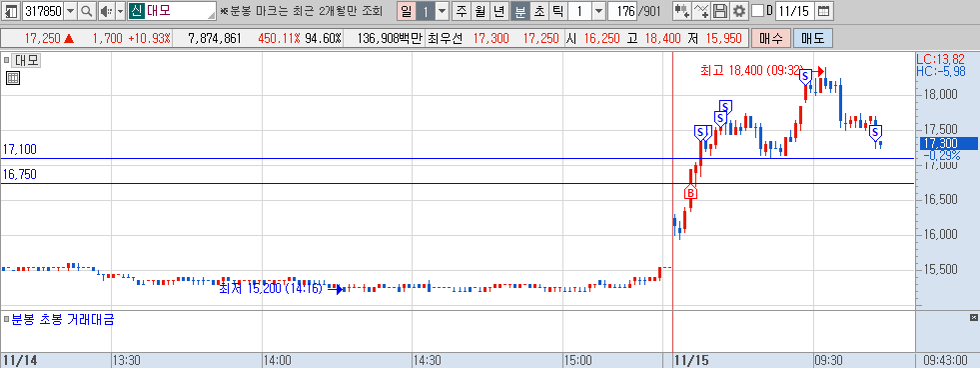Save chart with the floppy disk icon

(720, 11)
